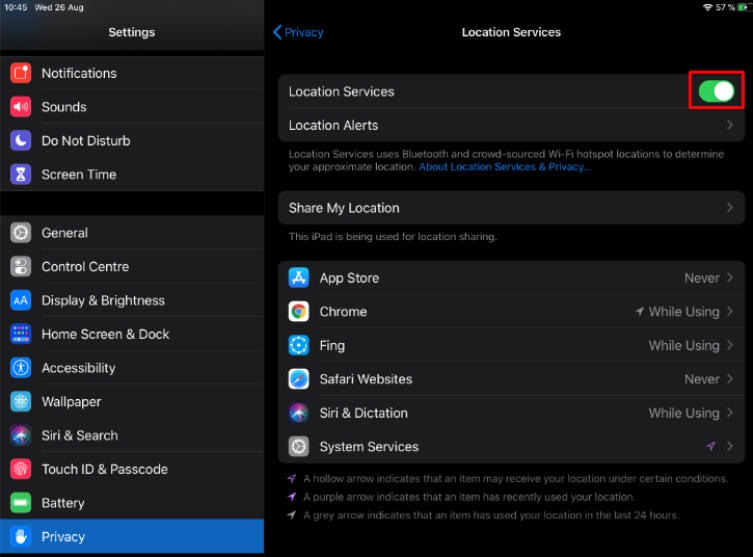Tap the Control Centre switches icon
The height and width of the screenshot is (557, 753).
[21, 266]
